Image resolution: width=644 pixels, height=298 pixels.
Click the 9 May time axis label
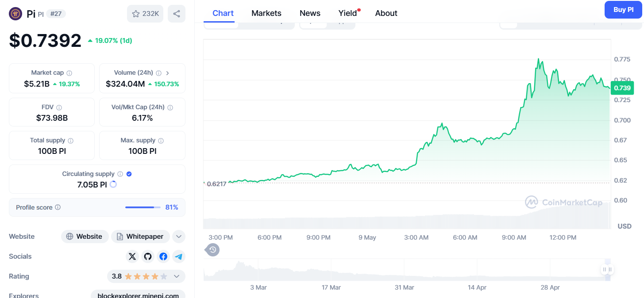click(367, 237)
